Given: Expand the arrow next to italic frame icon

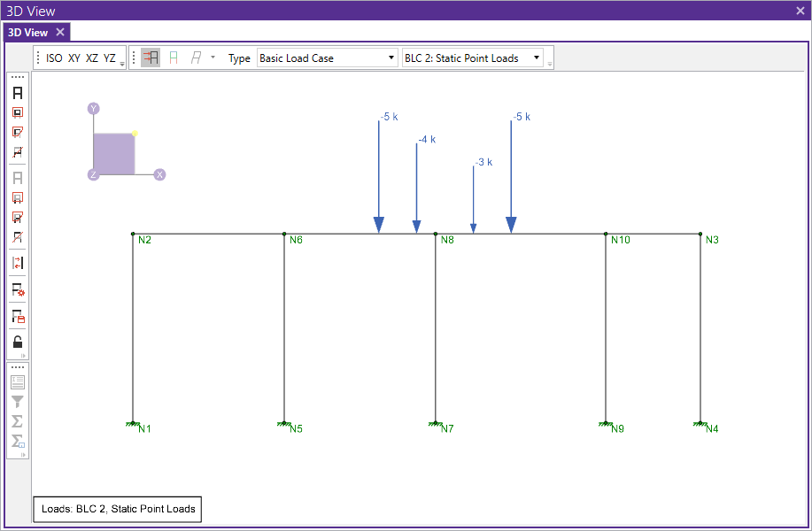Looking at the screenshot, I should tap(213, 58).
